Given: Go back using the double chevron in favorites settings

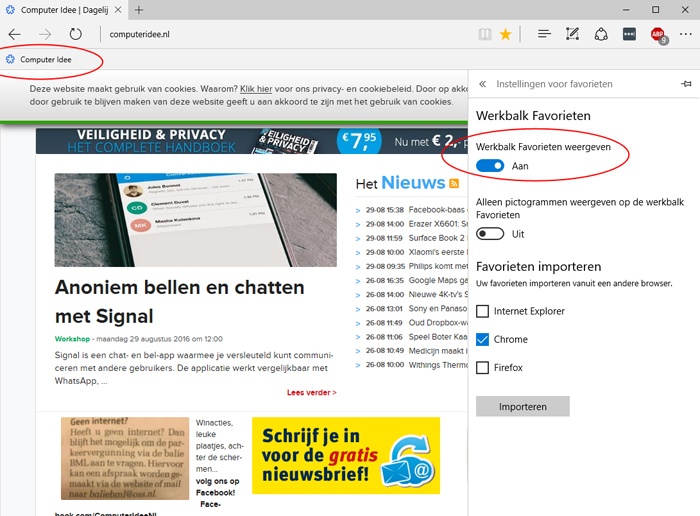Looking at the screenshot, I should coord(483,84).
